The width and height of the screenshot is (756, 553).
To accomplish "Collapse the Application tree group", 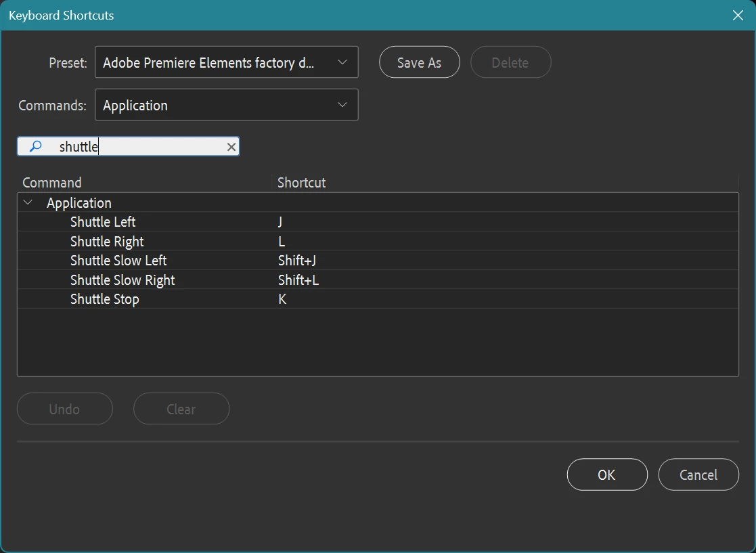I will [x=28, y=202].
